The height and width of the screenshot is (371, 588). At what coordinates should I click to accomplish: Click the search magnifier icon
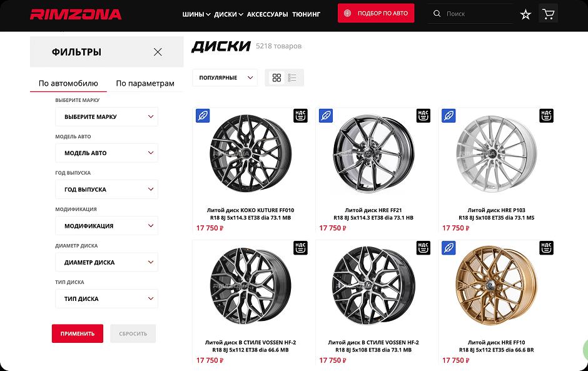tap(437, 14)
